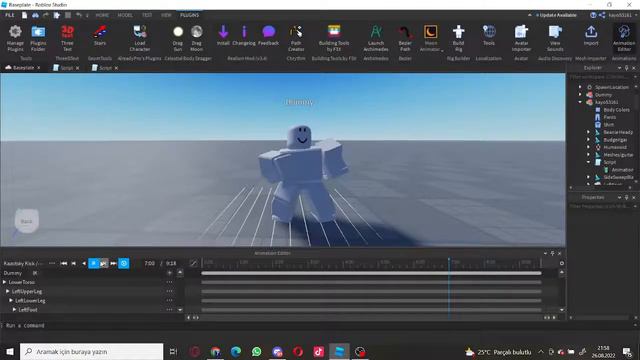This screenshot has width=640, height=360.
Task: Switch to the HOME ribbon tab
Action: click(x=102, y=15)
